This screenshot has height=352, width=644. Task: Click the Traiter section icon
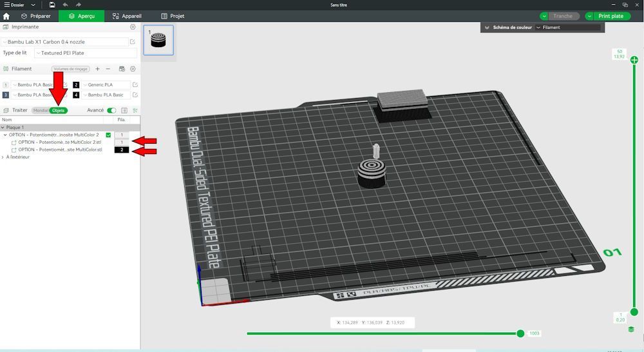(x=6, y=110)
